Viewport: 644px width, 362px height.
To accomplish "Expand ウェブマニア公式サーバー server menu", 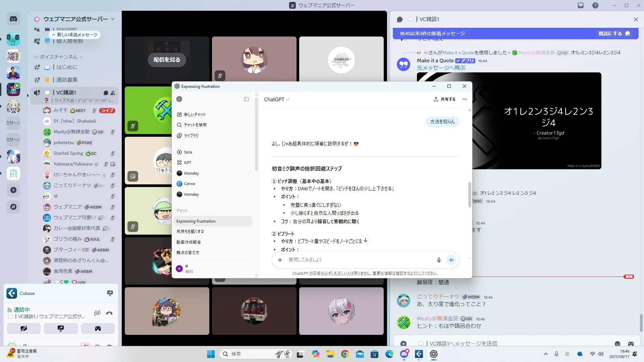I will click(x=112, y=19).
